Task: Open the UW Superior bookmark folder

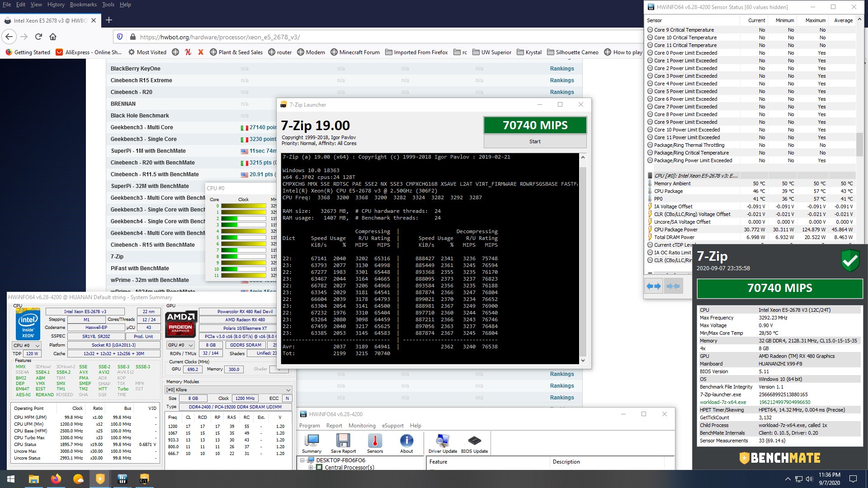Action: [492, 52]
